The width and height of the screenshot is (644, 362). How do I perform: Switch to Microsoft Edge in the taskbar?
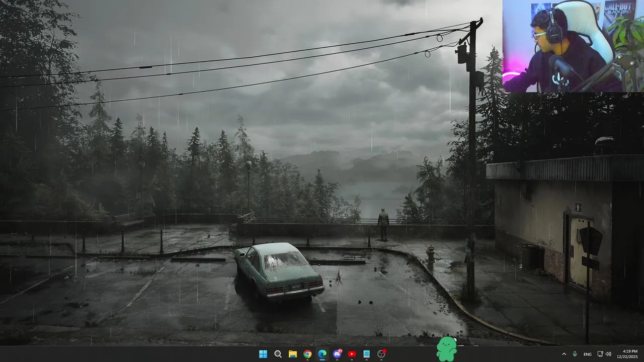click(322, 354)
